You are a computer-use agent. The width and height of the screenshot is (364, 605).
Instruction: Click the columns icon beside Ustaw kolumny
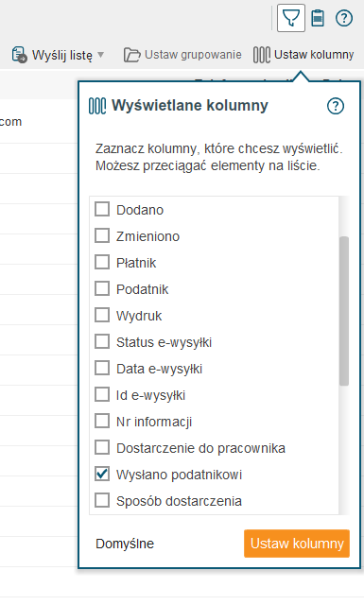coord(261,55)
